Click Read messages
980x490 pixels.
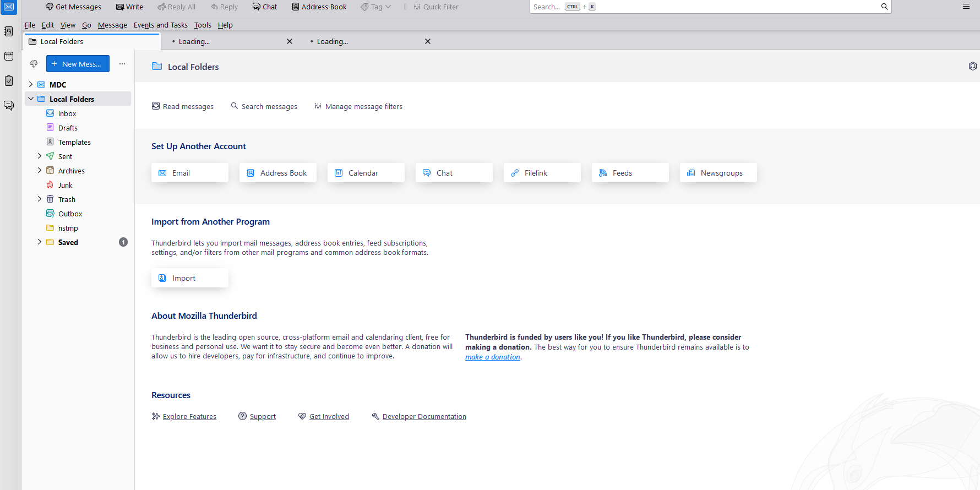coord(183,106)
